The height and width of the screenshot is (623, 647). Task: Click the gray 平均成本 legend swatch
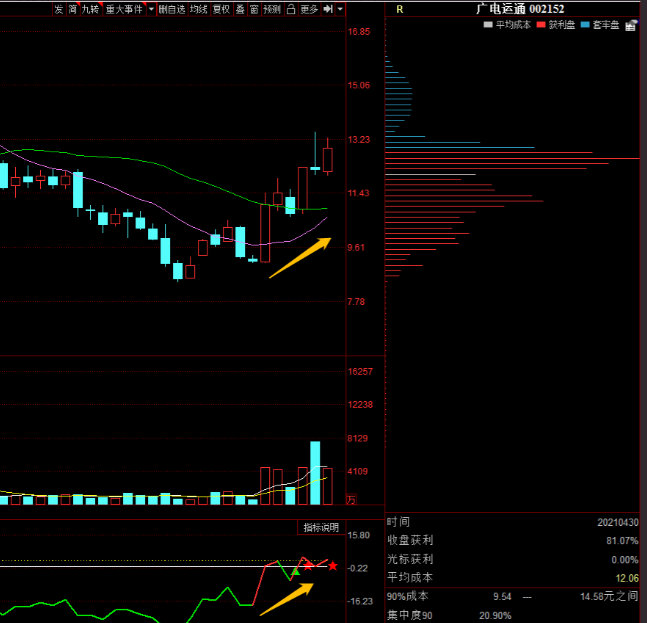488,25
